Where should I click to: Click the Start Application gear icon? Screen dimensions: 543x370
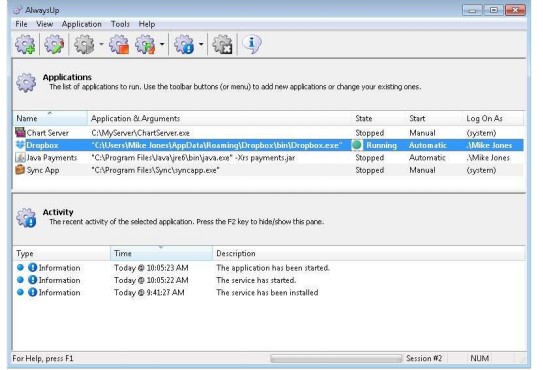point(84,44)
